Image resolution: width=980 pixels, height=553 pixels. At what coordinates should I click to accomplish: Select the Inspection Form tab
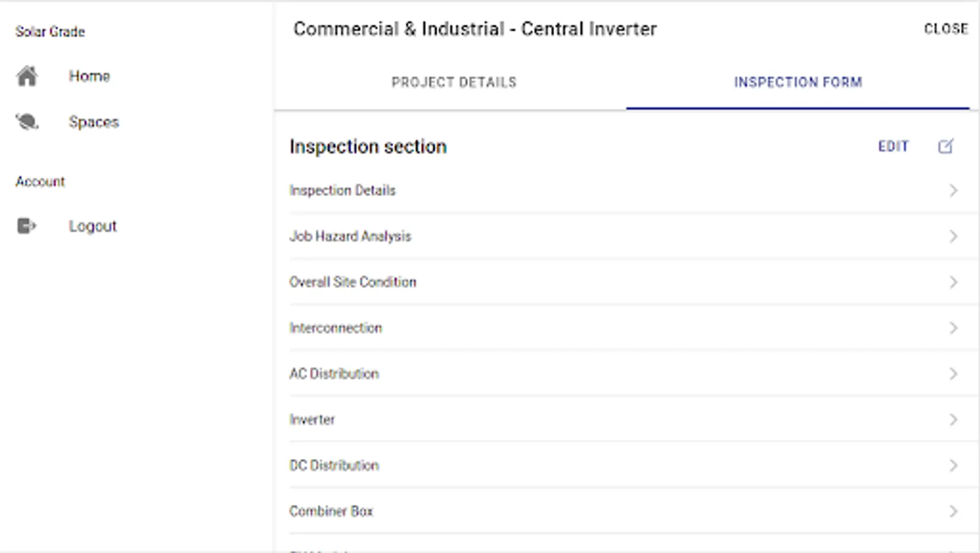(x=797, y=82)
